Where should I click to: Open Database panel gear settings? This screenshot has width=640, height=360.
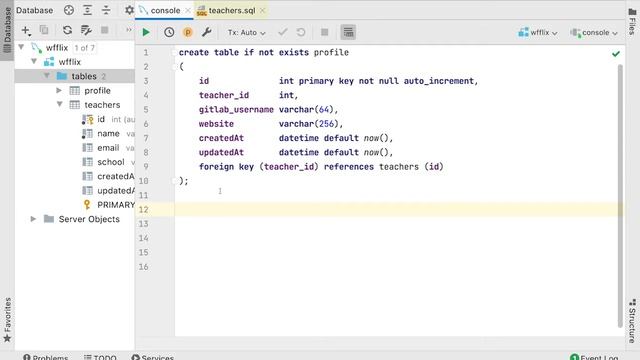click(x=129, y=10)
